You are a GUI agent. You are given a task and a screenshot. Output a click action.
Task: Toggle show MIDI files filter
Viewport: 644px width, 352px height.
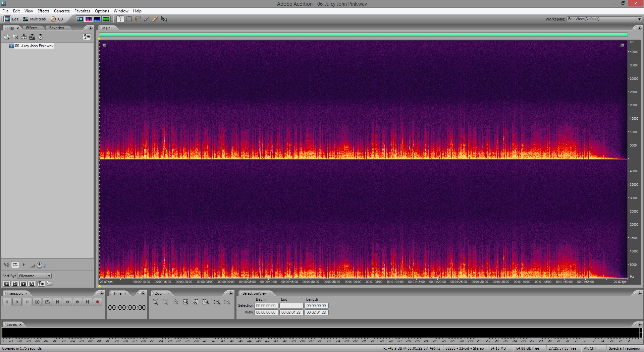tap(32, 284)
